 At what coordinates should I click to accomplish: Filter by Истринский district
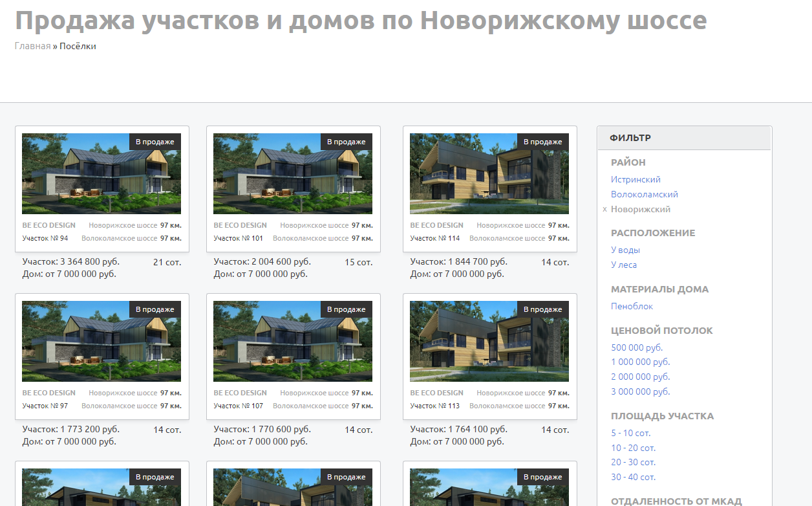pos(636,179)
